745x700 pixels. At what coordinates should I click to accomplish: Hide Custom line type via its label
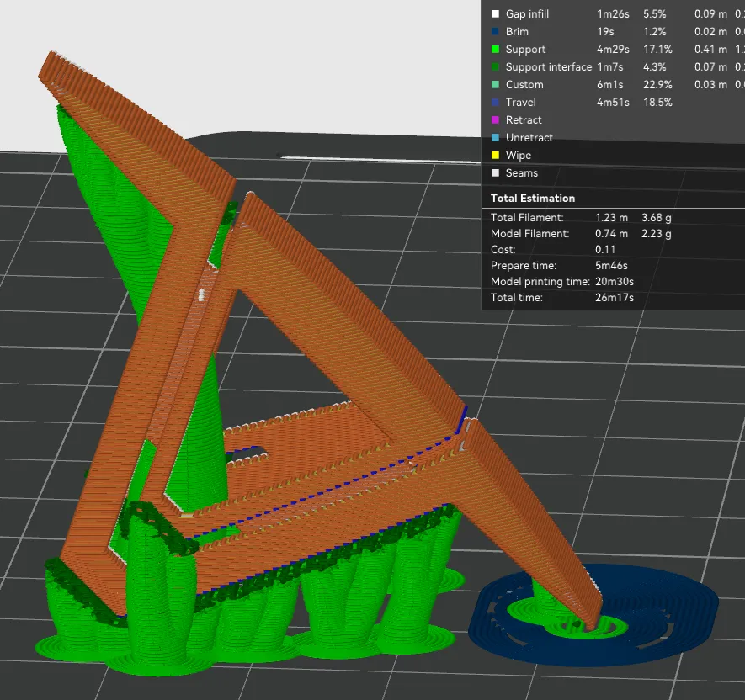524,85
